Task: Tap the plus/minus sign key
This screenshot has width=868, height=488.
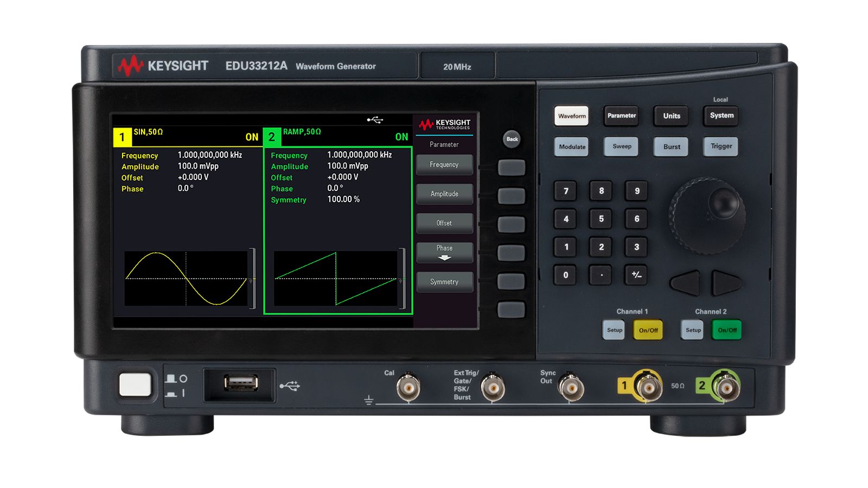Action: click(x=636, y=275)
